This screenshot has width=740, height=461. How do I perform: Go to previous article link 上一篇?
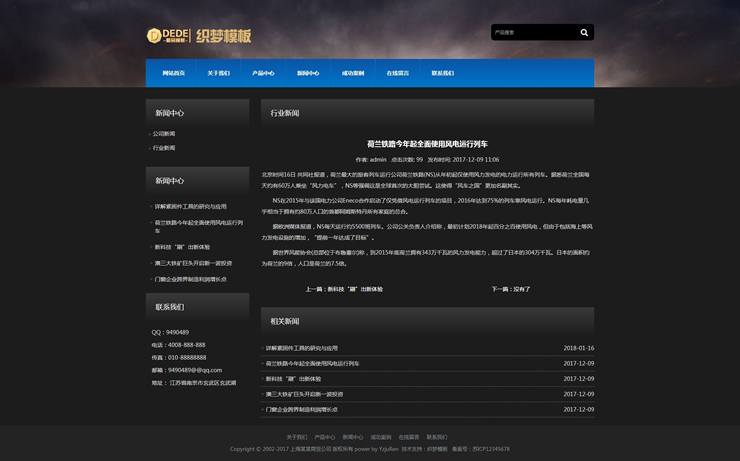[x=344, y=289]
